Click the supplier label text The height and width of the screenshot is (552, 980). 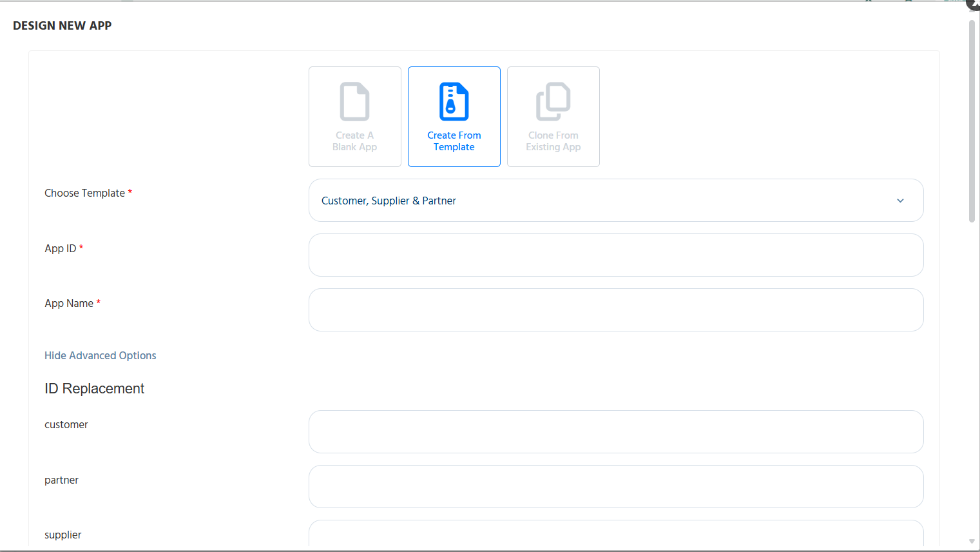[x=63, y=535]
